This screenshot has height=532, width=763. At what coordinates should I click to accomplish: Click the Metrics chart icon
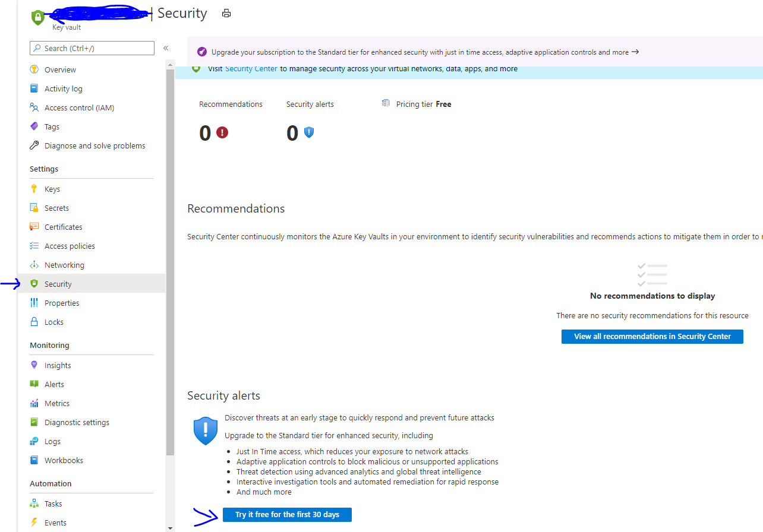pyautogui.click(x=34, y=403)
